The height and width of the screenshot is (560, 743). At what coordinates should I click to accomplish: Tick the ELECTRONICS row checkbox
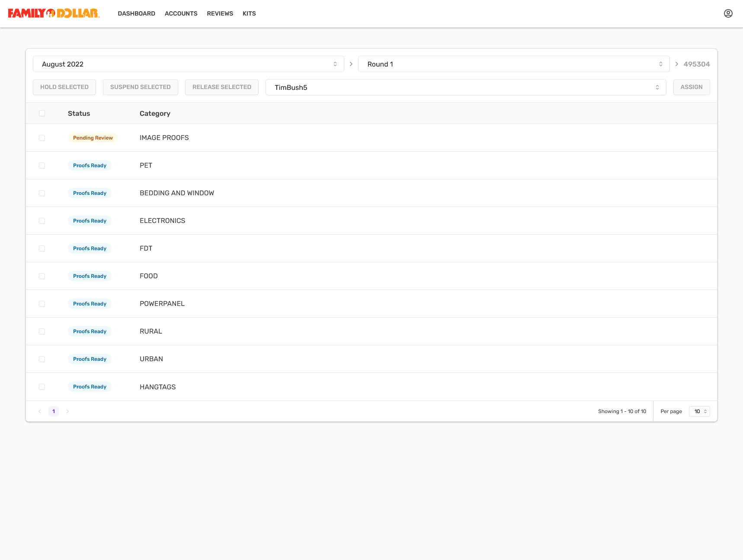click(x=42, y=221)
